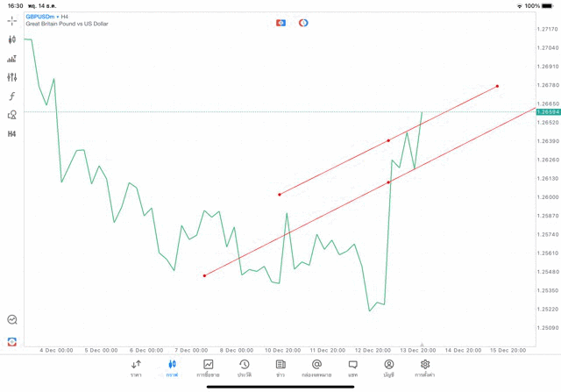561x392 pixels.
Task: Open the การตั้งค่า (Settings) gear tab
Action: [x=425, y=368]
